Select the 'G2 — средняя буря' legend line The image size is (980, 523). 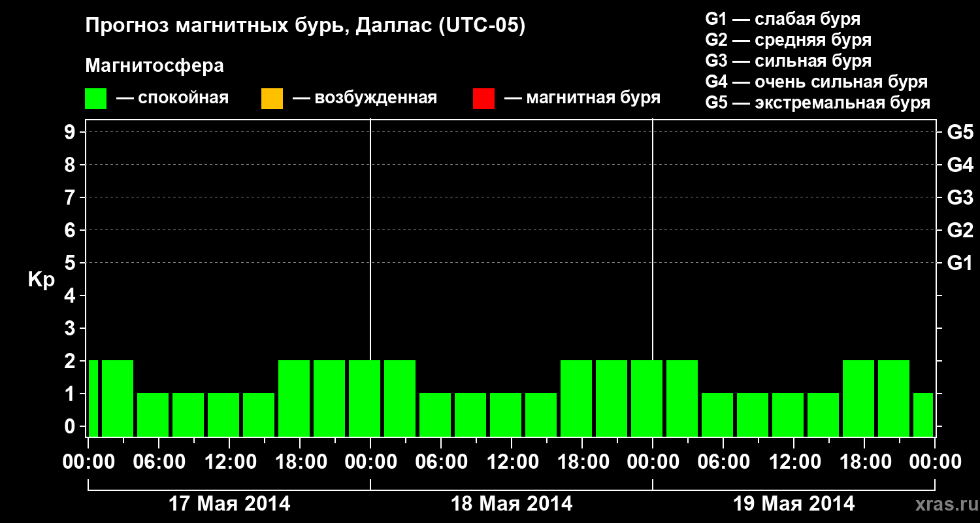click(788, 40)
